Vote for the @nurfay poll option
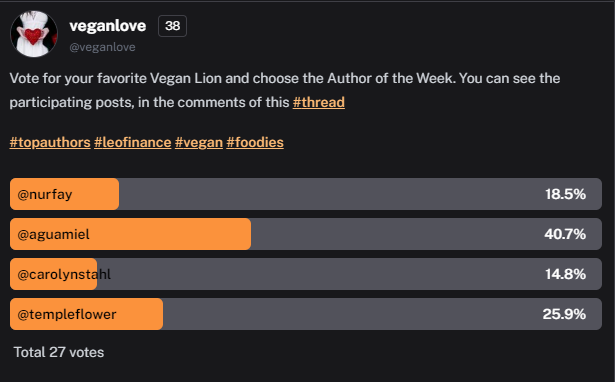The image size is (615, 382). click(x=306, y=194)
